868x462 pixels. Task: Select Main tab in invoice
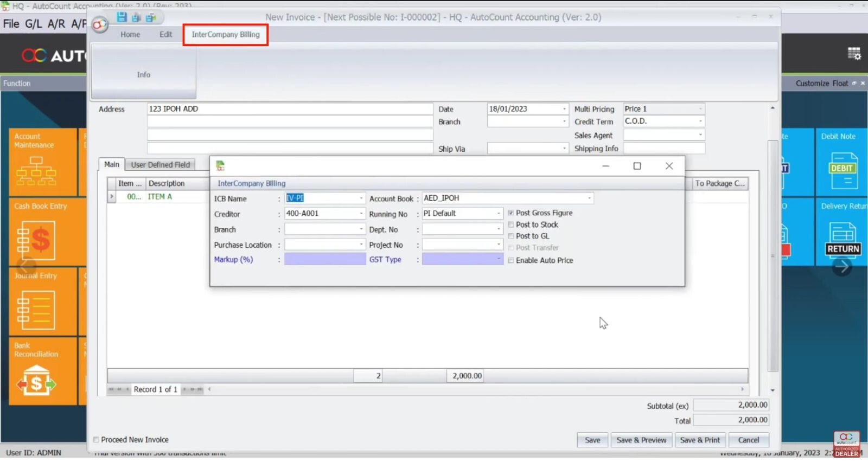tap(112, 165)
